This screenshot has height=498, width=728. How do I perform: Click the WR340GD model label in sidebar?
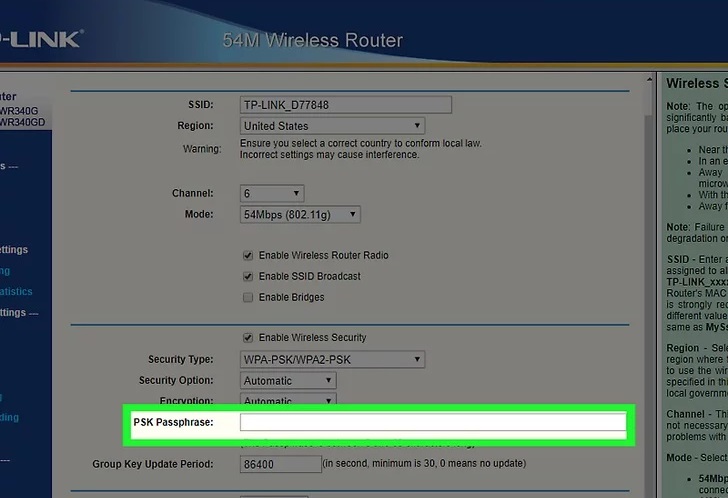pyautogui.click(x=24, y=122)
